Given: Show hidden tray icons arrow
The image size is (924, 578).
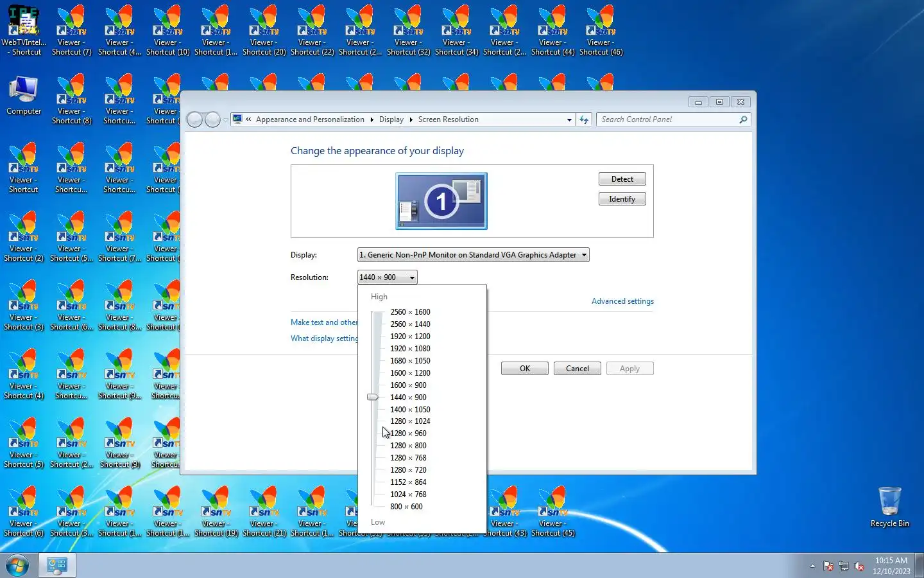Looking at the screenshot, I should point(812,566).
